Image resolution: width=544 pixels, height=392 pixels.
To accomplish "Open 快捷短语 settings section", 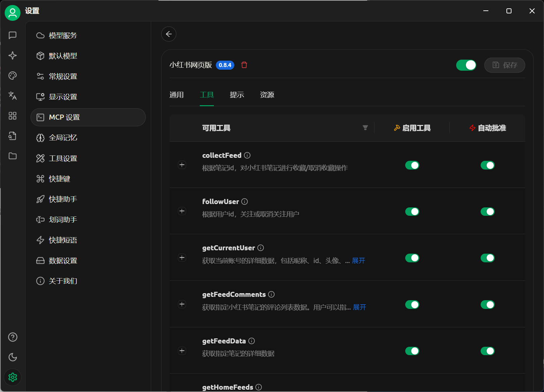I will pos(88,240).
